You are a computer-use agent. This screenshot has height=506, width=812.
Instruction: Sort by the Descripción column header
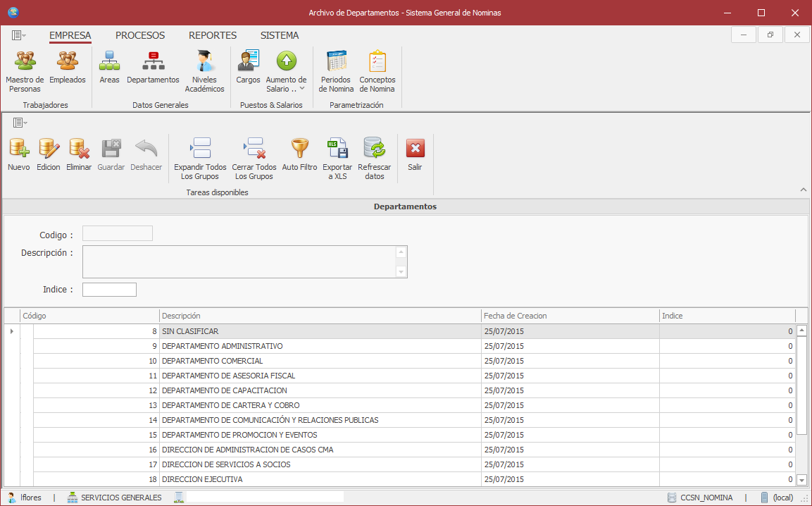click(x=320, y=316)
